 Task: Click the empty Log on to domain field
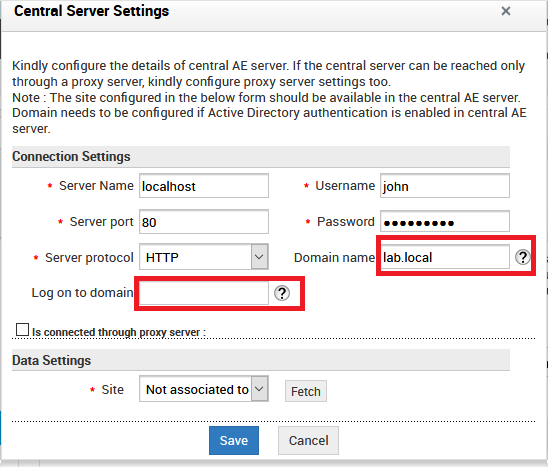click(204, 293)
